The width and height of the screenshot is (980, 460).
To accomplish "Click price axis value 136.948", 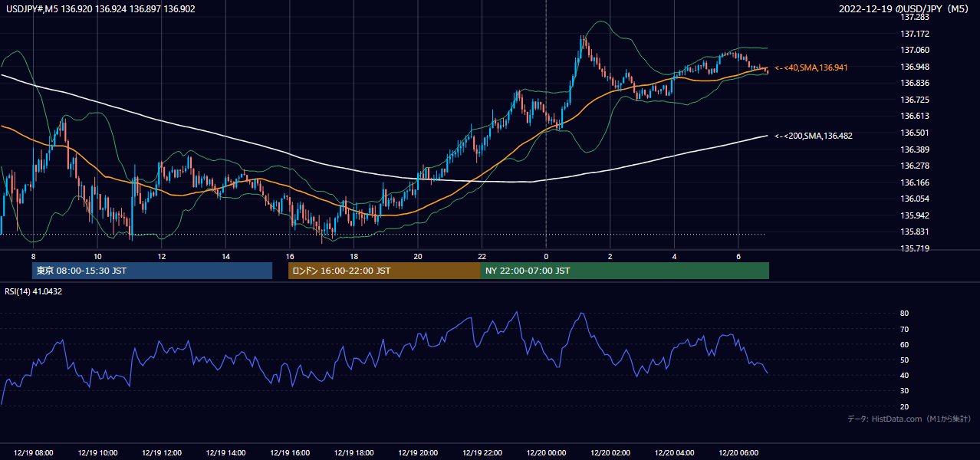I will pyautogui.click(x=914, y=67).
